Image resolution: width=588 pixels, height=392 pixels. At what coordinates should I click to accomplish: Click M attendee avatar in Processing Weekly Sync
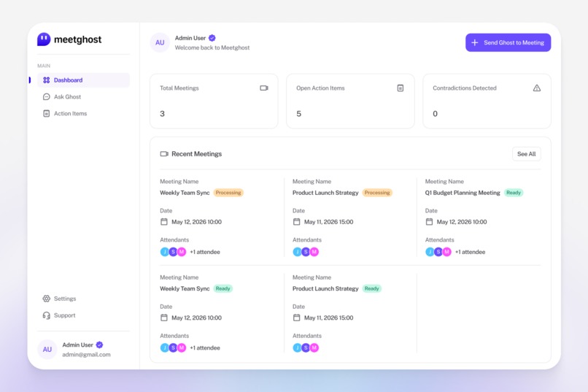coord(182,252)
